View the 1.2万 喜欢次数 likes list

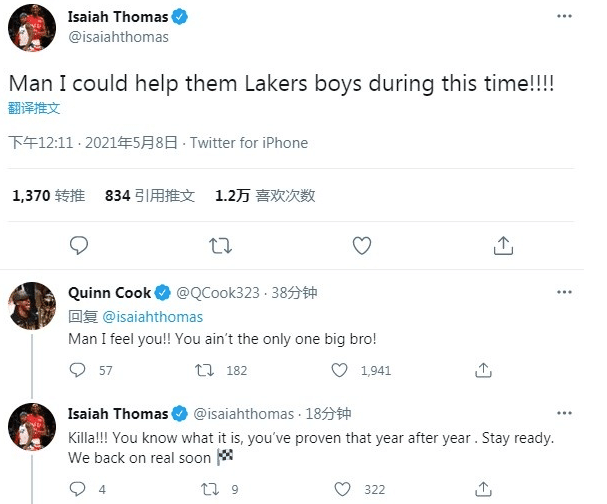(x=265, y=196)
